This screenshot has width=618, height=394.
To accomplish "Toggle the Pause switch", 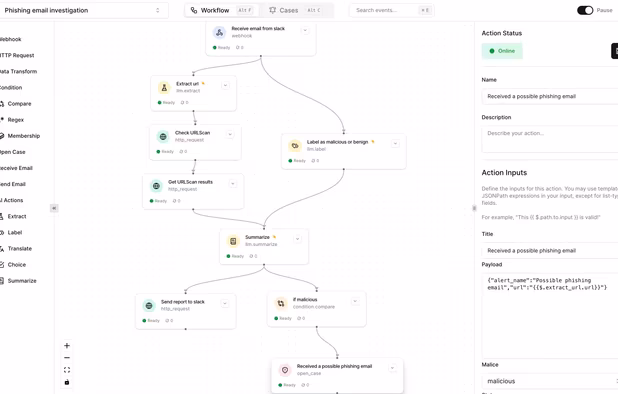I will click(x=585, y=10).
